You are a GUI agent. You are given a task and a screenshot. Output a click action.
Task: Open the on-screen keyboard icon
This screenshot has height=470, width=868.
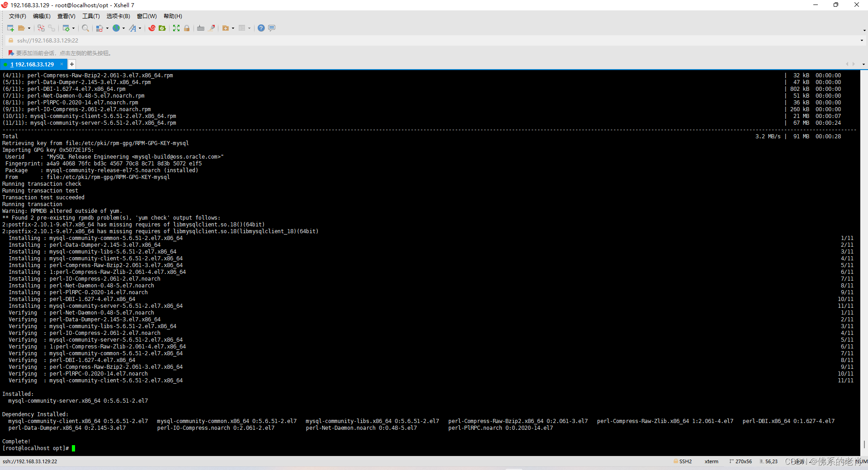click(200, 28)
